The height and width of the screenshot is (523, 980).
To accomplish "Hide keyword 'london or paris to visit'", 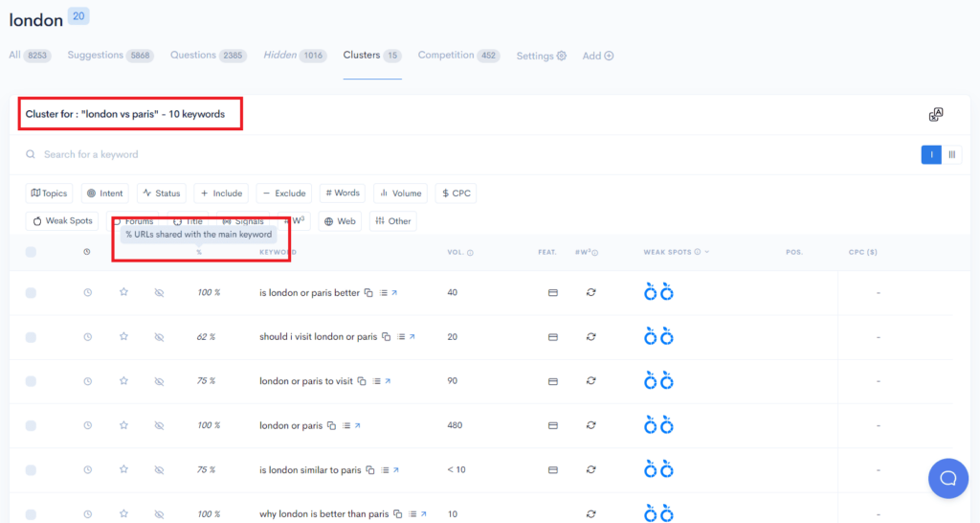I will [x=160, y=381].
